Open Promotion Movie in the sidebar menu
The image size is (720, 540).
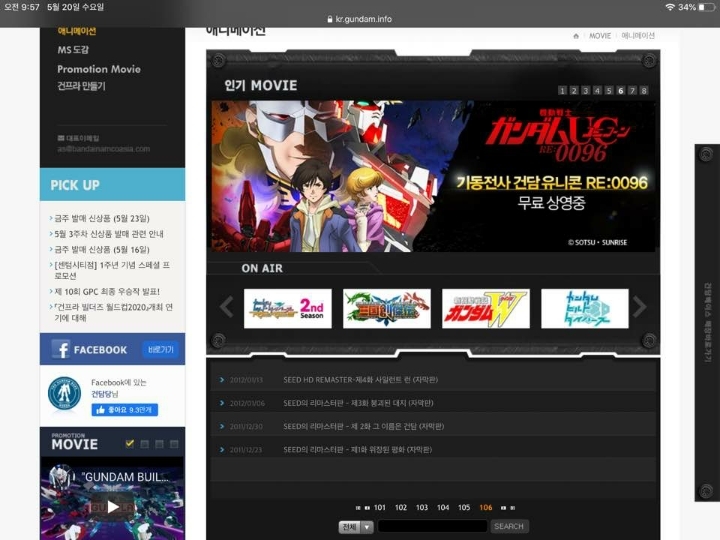coord(99,69)
